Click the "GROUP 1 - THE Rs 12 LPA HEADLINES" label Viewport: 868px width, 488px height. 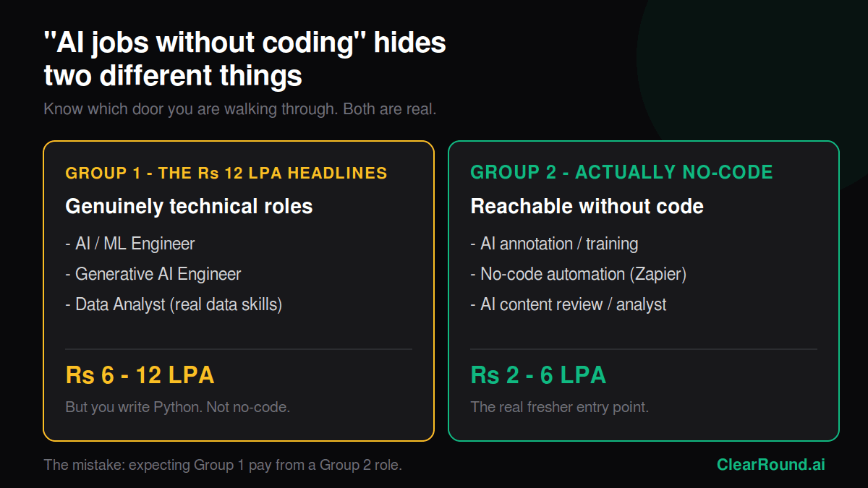(x=226, y=173)
